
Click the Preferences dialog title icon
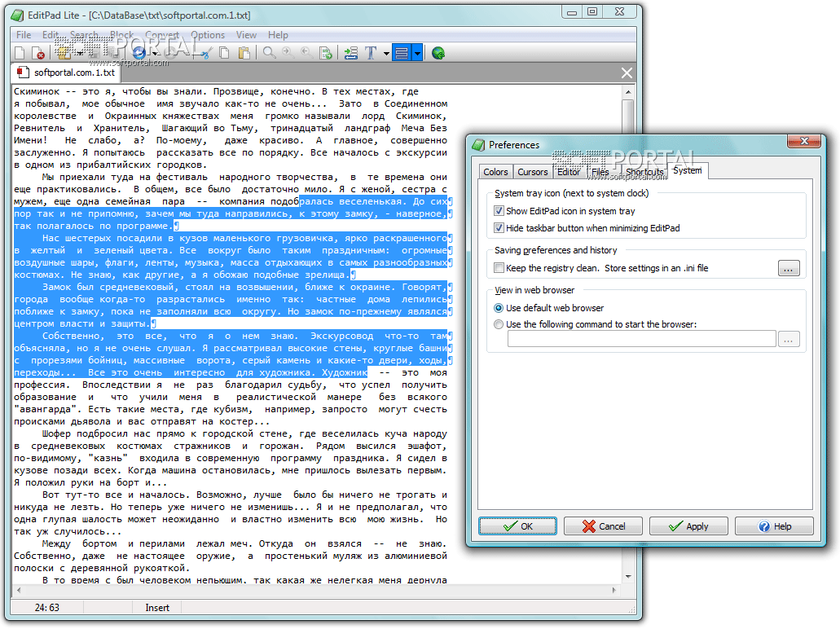[478, 145]
